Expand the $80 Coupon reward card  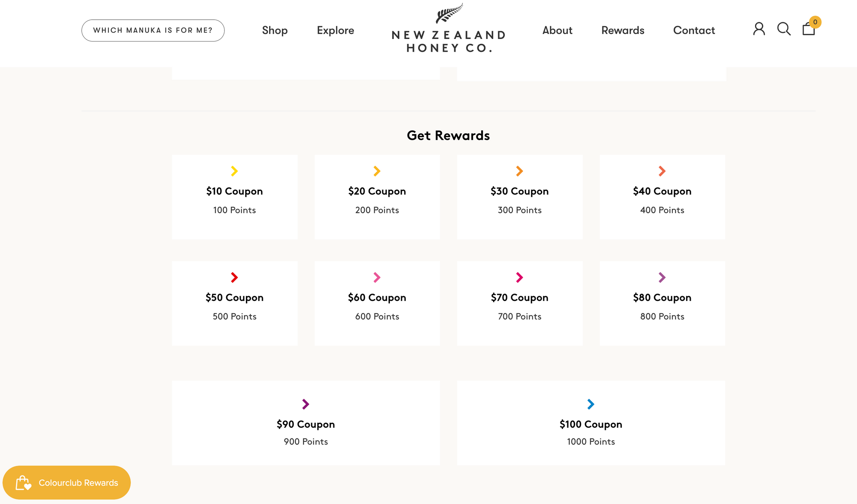tap(662, 303)
